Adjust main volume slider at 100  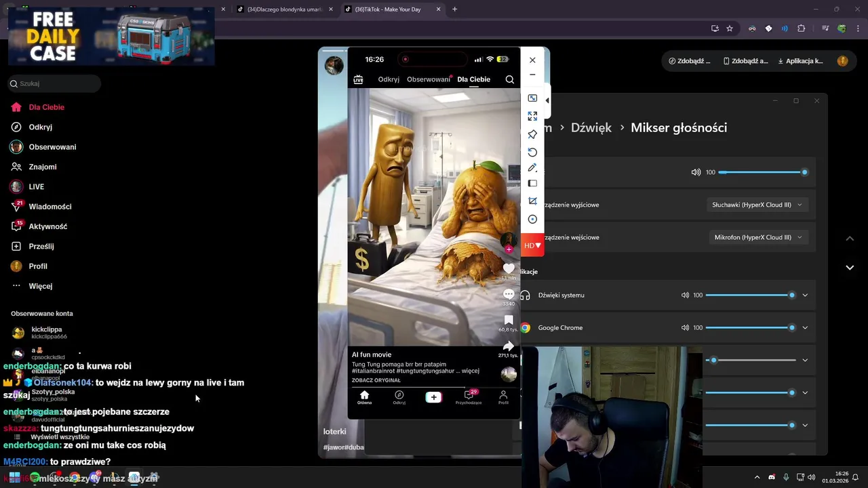click(762, 172)
